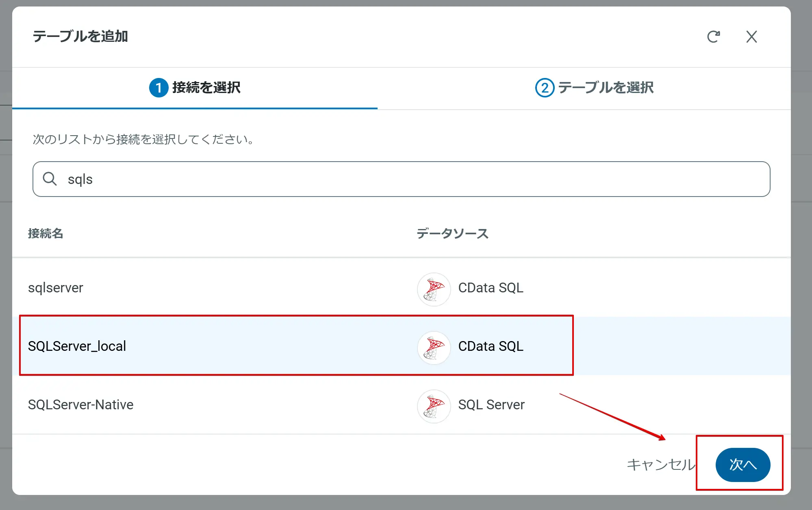Select the SQLServer_local connection name

pyautogui.click(x=77, y=346)
